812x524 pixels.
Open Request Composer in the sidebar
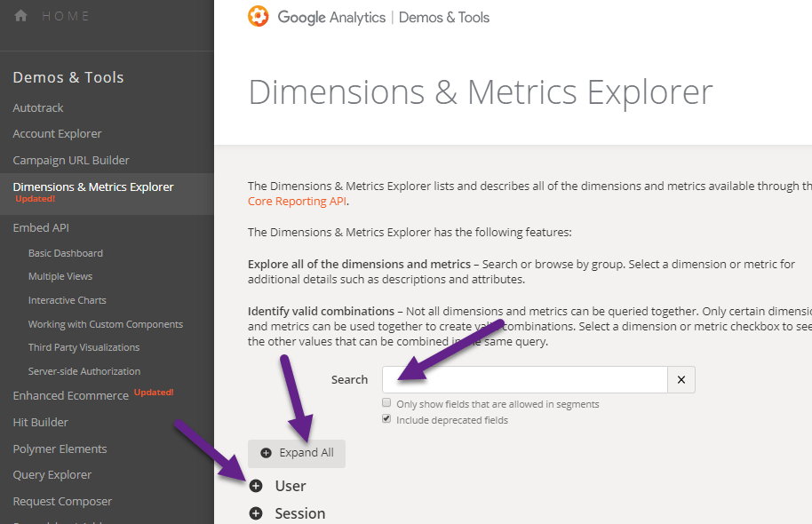(63, 501)
